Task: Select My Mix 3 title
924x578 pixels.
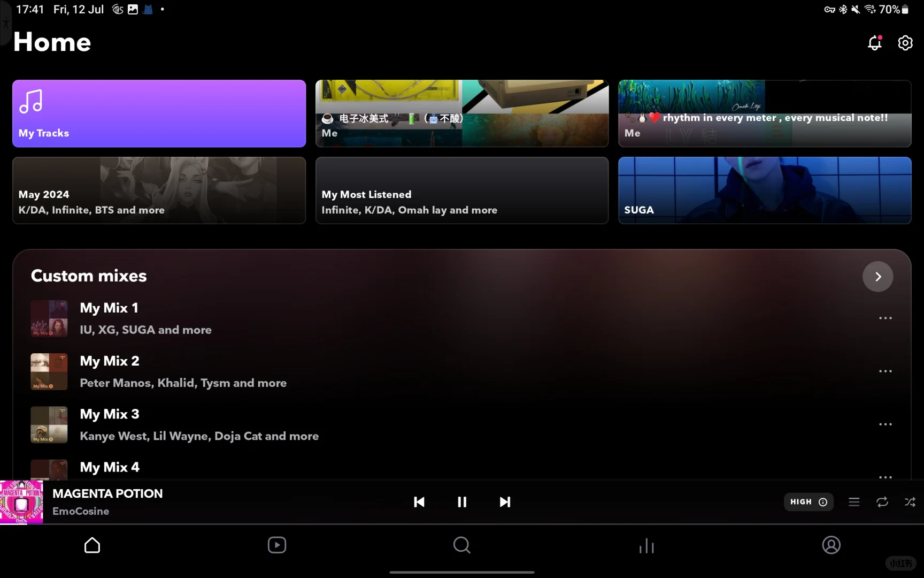Action: coord(110,414)
